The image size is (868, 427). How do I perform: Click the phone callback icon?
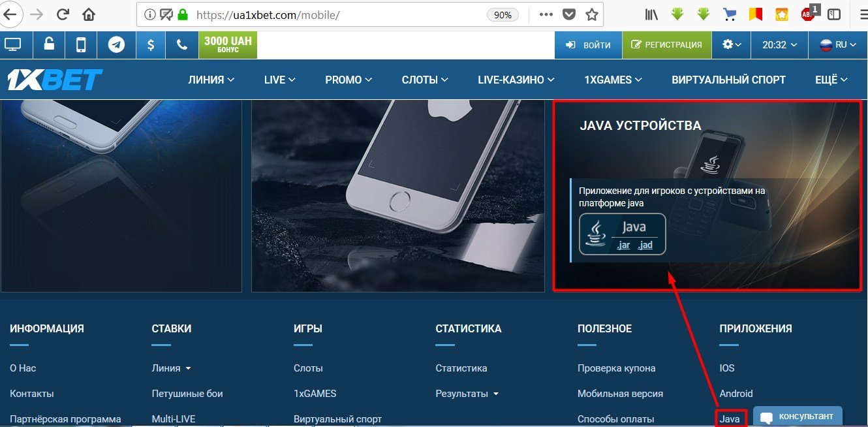[x=182, y=45]
